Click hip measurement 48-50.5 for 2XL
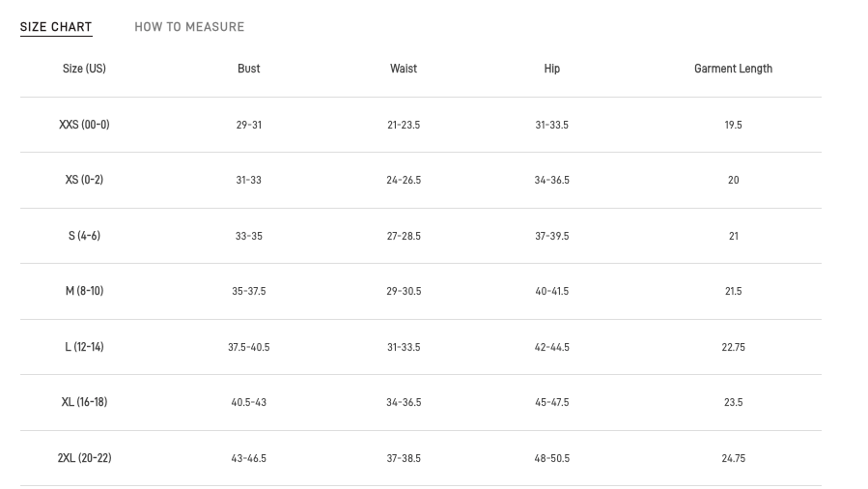 coord(552,458)
